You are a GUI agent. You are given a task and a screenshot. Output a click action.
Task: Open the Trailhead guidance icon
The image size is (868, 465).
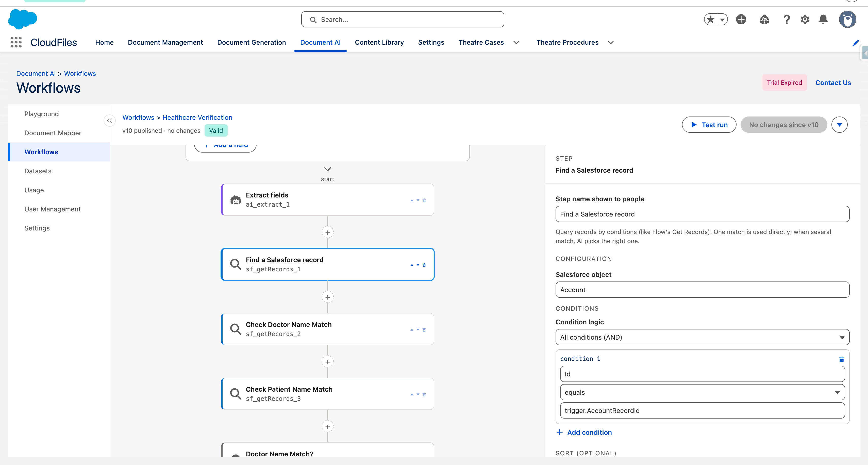click(764, 20)
